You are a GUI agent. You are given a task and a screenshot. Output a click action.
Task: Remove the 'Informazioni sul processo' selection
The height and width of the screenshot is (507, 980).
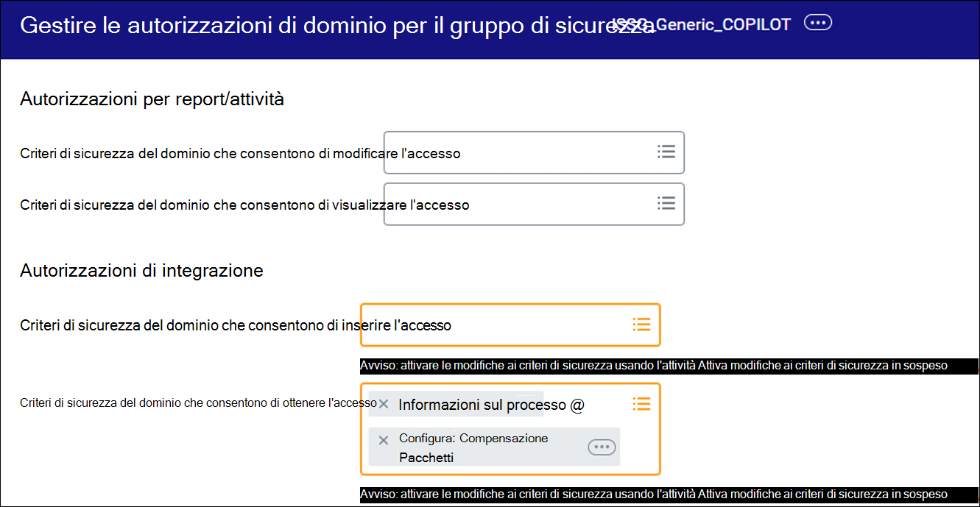[384, 404]
